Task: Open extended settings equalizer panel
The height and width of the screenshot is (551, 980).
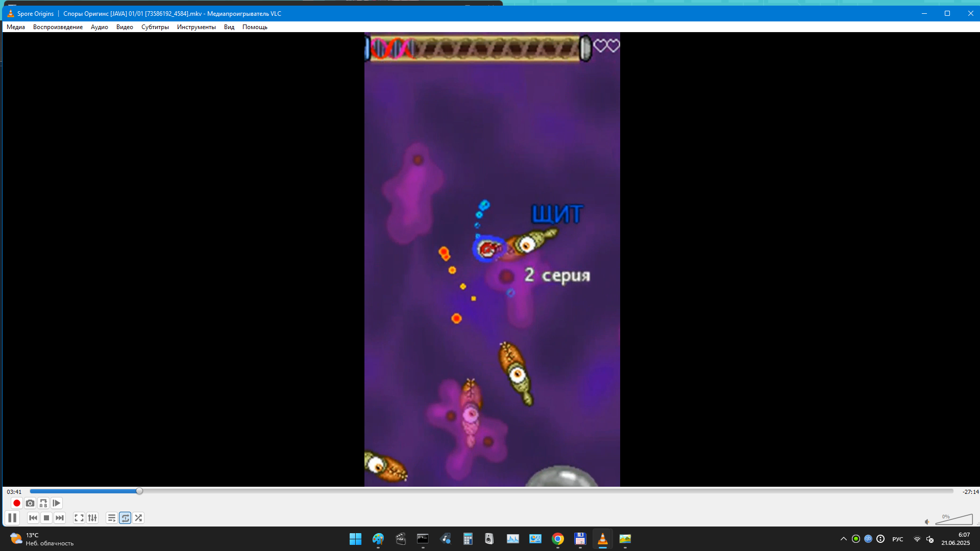Action: click(92, 518)
